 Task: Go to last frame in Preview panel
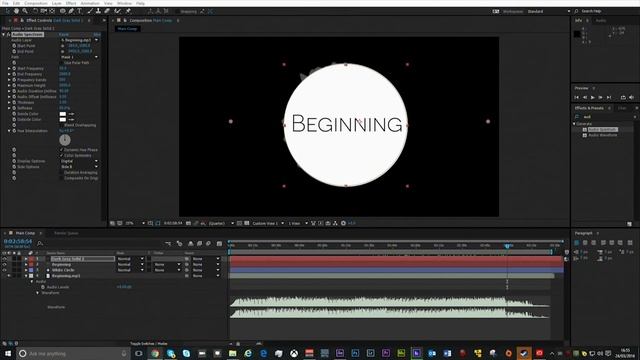609,98
